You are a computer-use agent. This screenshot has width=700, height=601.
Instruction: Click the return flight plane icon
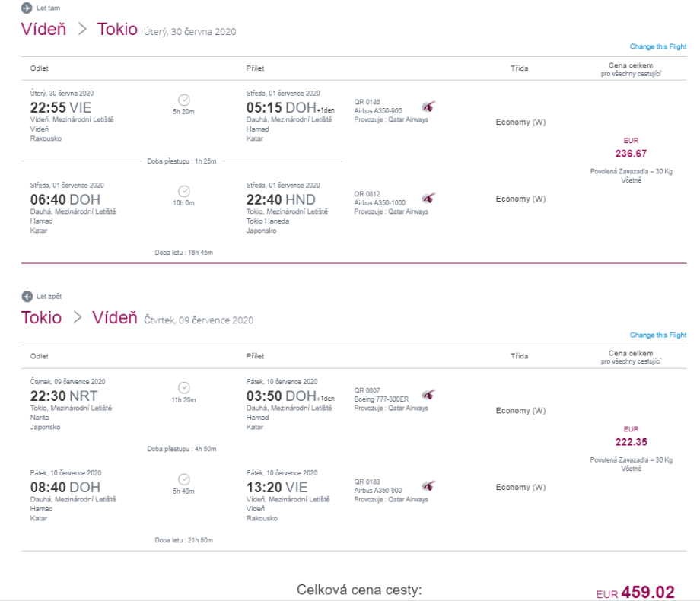tap(27, 297)
